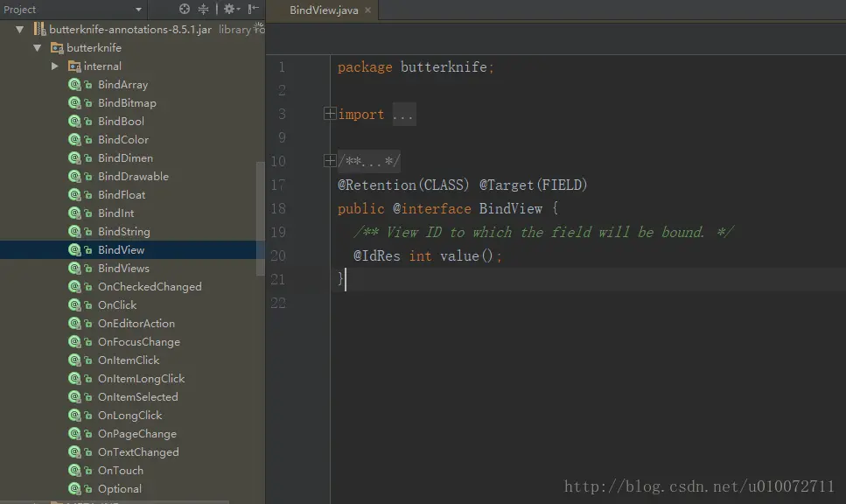846x504 pixels.
Task: Expand the folded Javadoc comment
Action: coord(330,160)
